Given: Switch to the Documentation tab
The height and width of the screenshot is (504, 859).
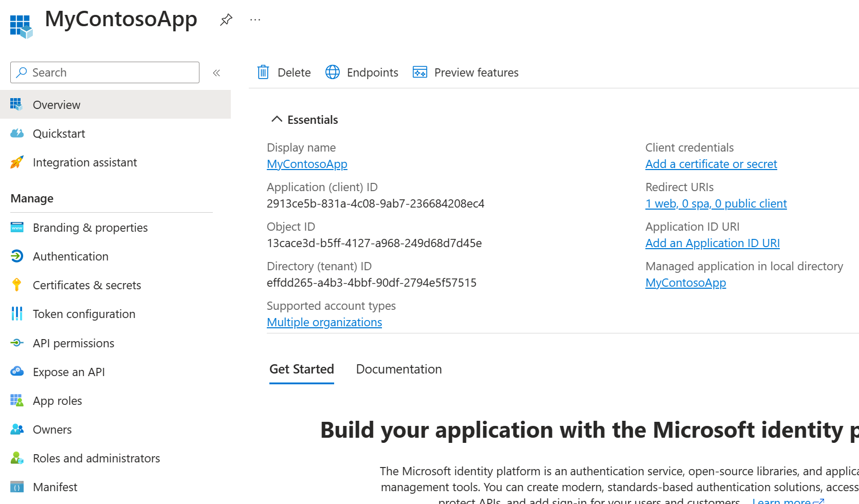Looking at the screenshot, I should point(398,369).
